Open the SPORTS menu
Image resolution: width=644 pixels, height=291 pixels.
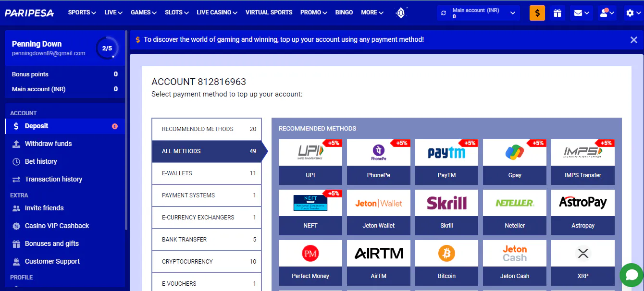click(82, 12)
